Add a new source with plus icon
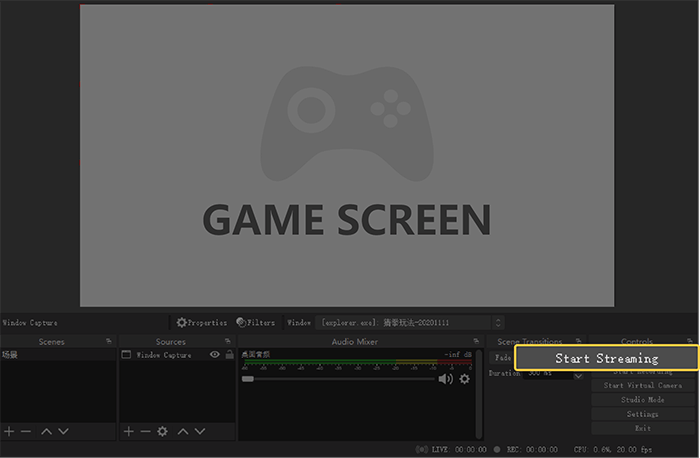Image resolution: width=700 pixels, height=458 pixels. (128, 431)
